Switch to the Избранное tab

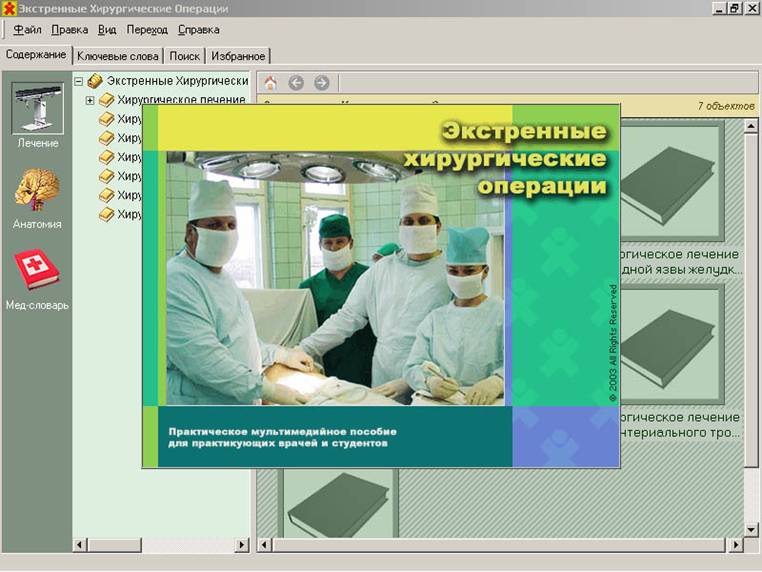coord(238,56)
